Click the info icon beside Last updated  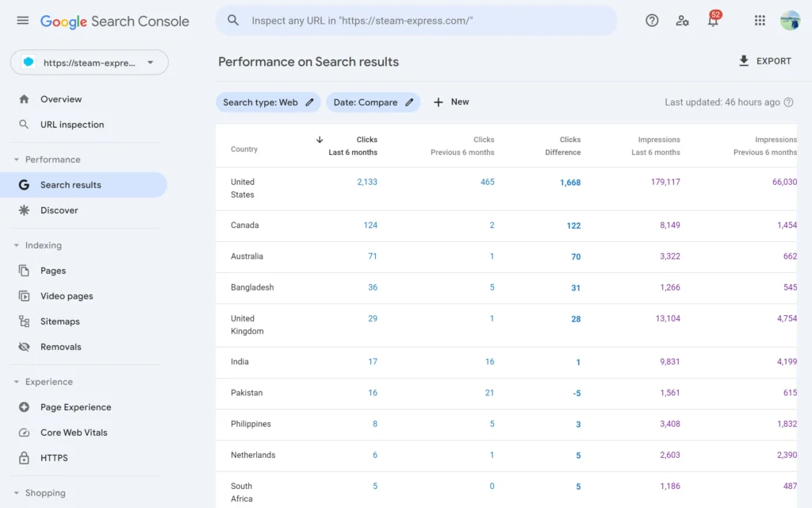(x=789, y=102)
